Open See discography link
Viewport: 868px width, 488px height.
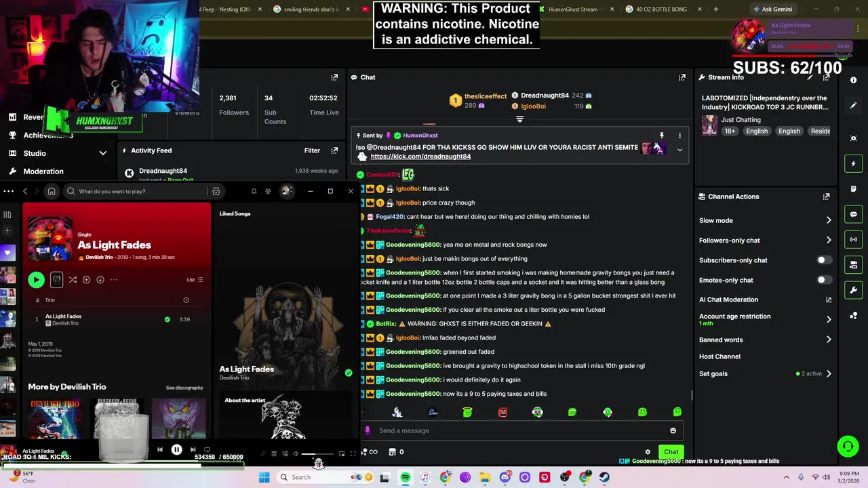(184, 388)
